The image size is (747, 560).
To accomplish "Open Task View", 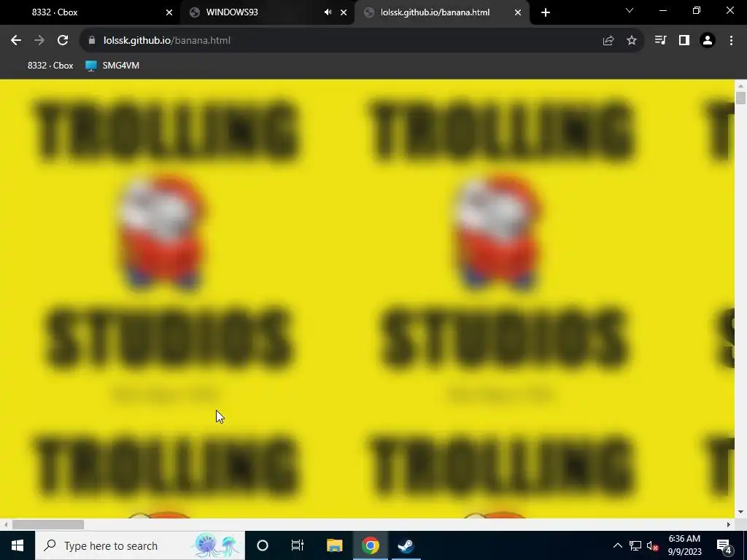I will point(298,545).
